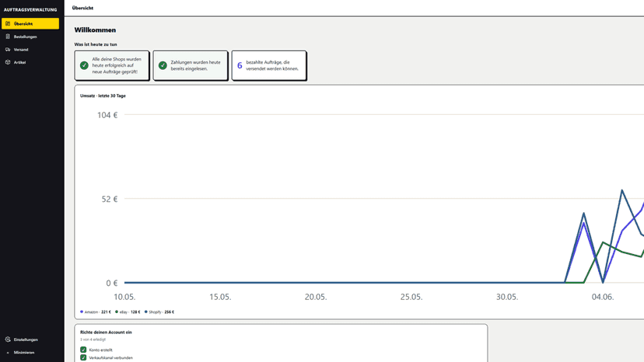644x362 pixels.
Task: Click the Versand truck icon
Action: 8,49
